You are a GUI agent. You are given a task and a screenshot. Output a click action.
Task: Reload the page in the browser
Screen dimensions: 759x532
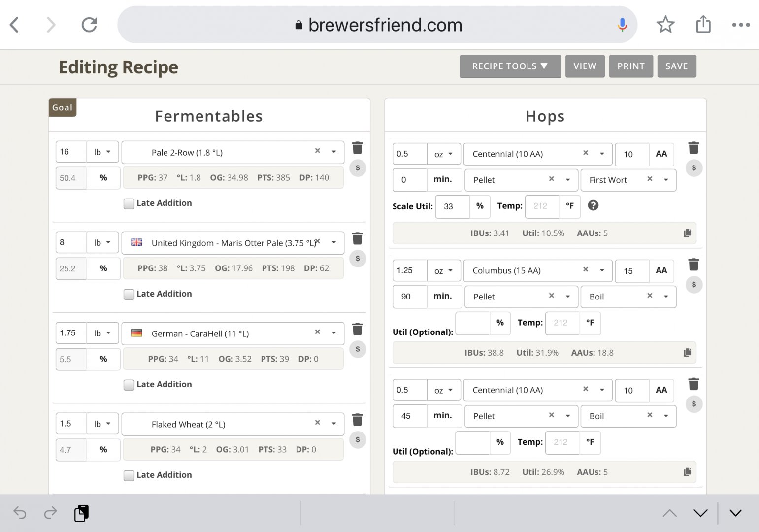coord(89,25)
